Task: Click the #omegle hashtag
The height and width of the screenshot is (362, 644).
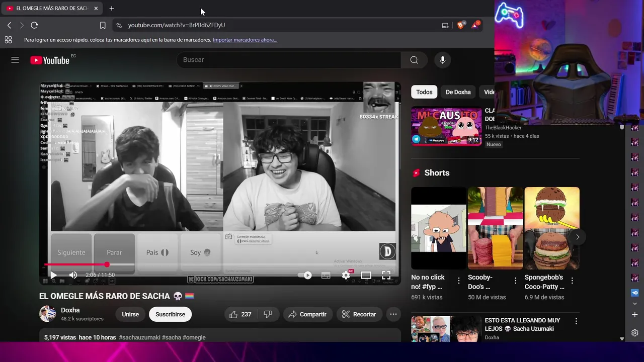Action: (x=194, y=337)
